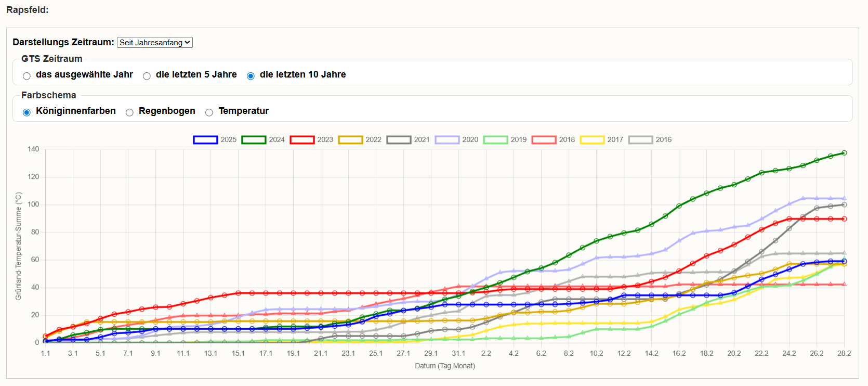Screen dimensions: 868x386
Task: Toggle the 2023 red legend box
Action: point(302,140)
